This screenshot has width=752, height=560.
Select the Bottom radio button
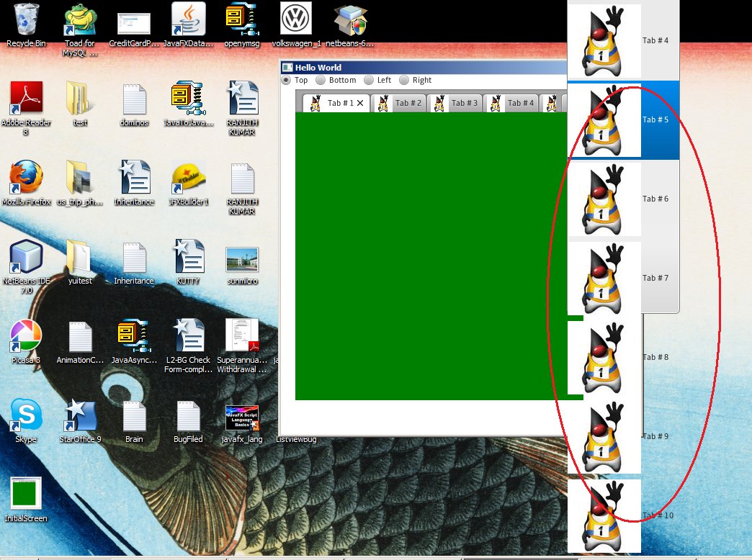point(321,81)
